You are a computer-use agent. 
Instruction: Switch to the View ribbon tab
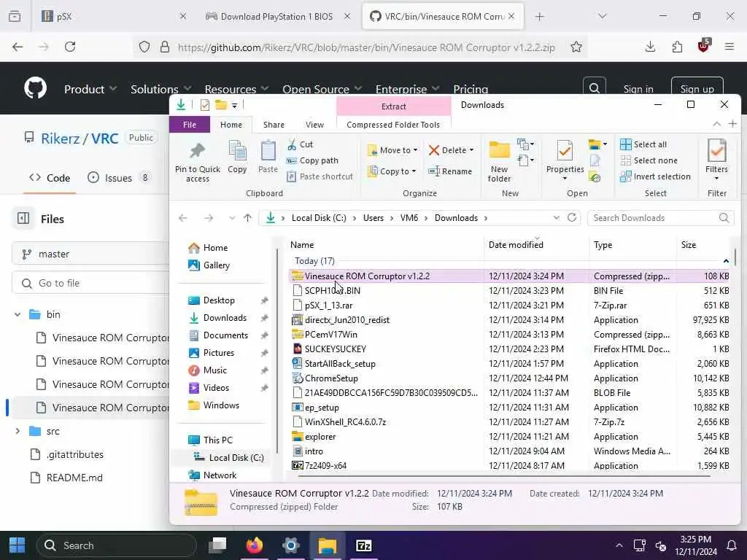(314, 125)
